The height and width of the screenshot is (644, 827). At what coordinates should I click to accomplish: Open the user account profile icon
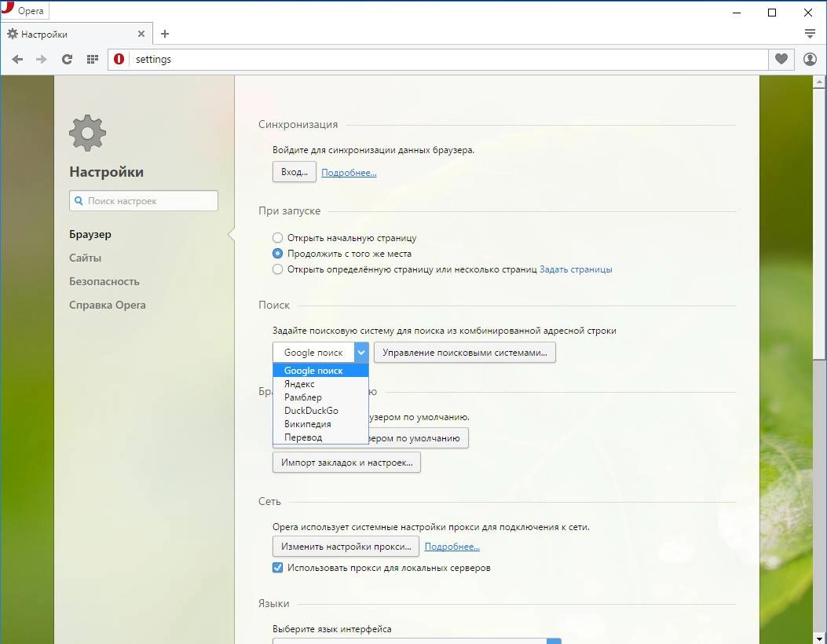tap(810, 59)
